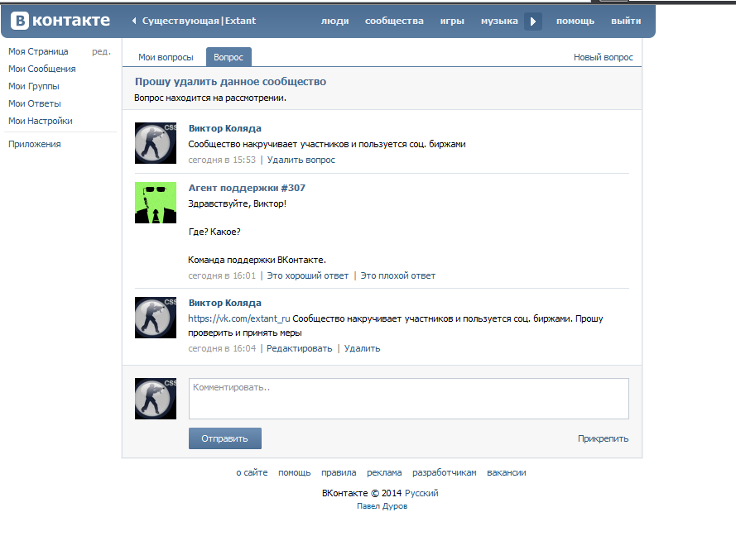The image size is (736, 560).
Task: Open музыка in the top navigation
Action: pyautogui.click(x=499, y=22)
